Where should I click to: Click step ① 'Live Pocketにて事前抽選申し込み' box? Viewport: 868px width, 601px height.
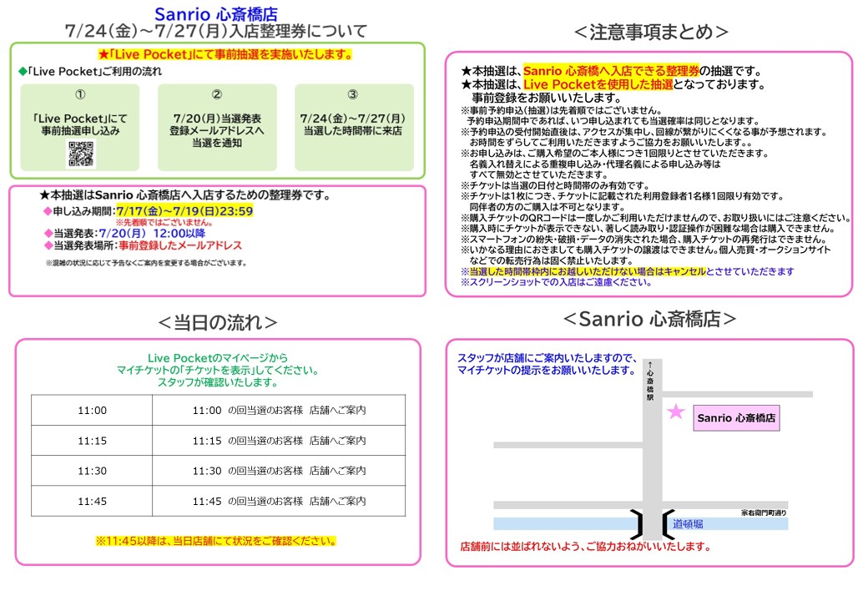(80, 127)
